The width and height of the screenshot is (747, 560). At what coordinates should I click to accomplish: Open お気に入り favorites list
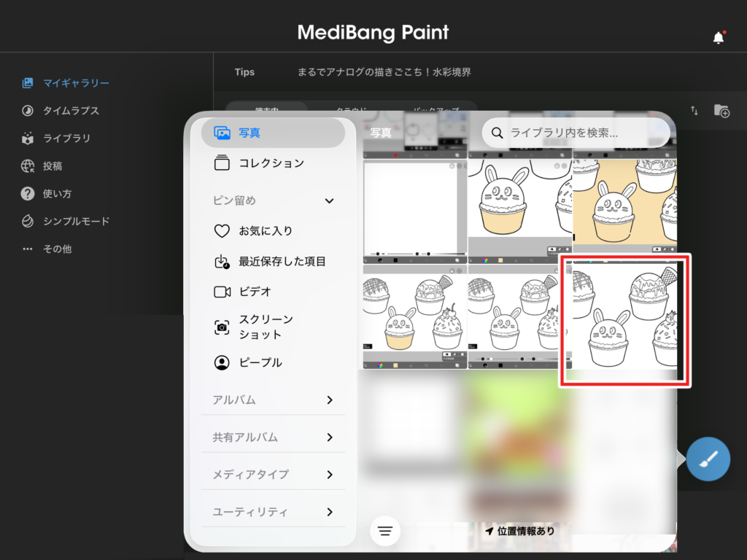click(265, 231)
